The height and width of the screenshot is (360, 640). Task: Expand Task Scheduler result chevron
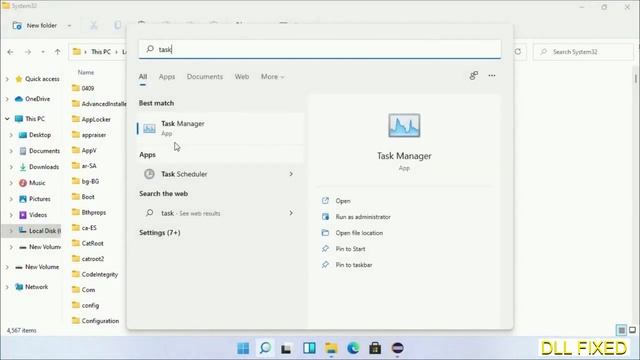(x=291, y=174)
